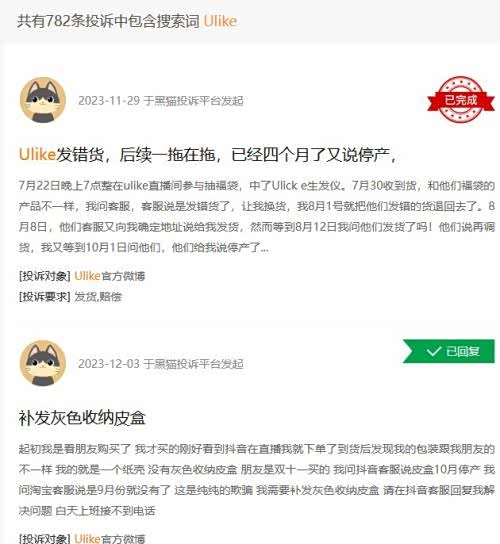This screenshot has height=544, width=500.
Task: Open the complaint titled 补发灰色收纳皮盒
Action: (82, 418)
